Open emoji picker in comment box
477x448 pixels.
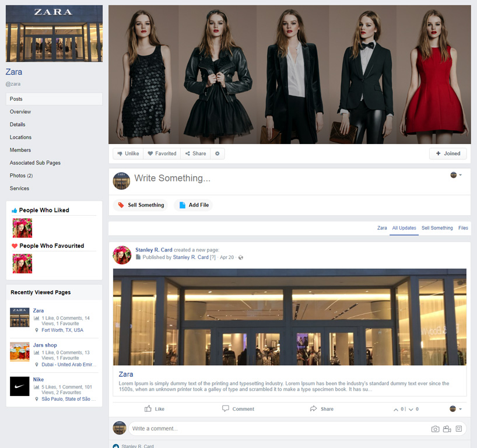[x=458, y=429]
